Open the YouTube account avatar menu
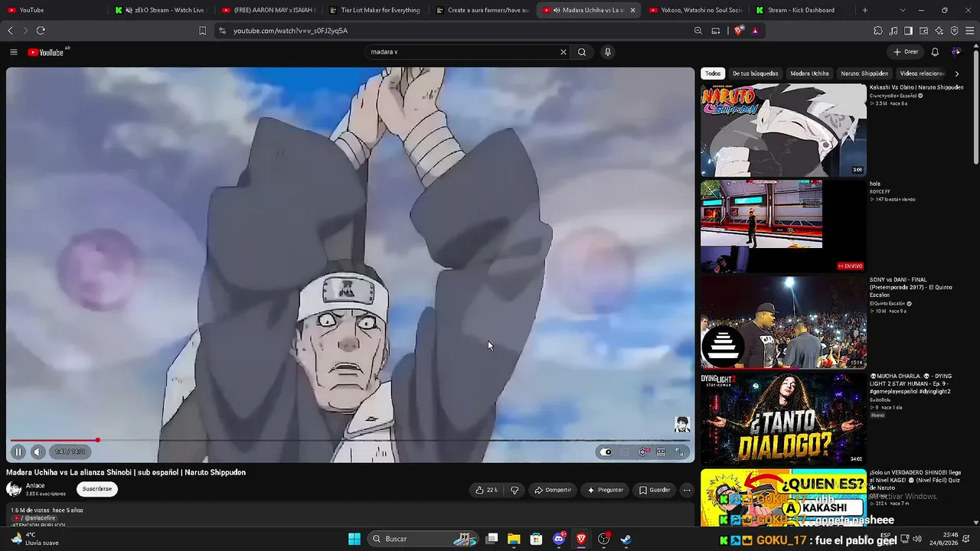Screen dimensions: 980x551 (956, 52)
